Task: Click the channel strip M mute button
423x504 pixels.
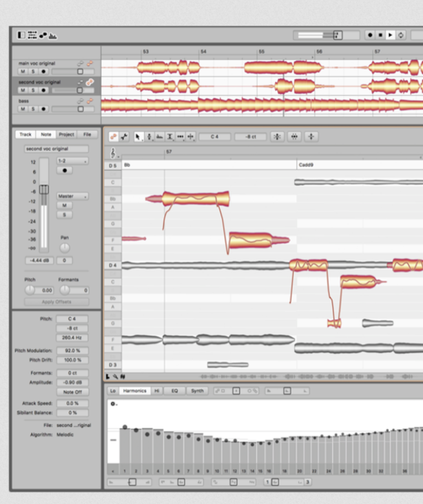Action: 65,205
